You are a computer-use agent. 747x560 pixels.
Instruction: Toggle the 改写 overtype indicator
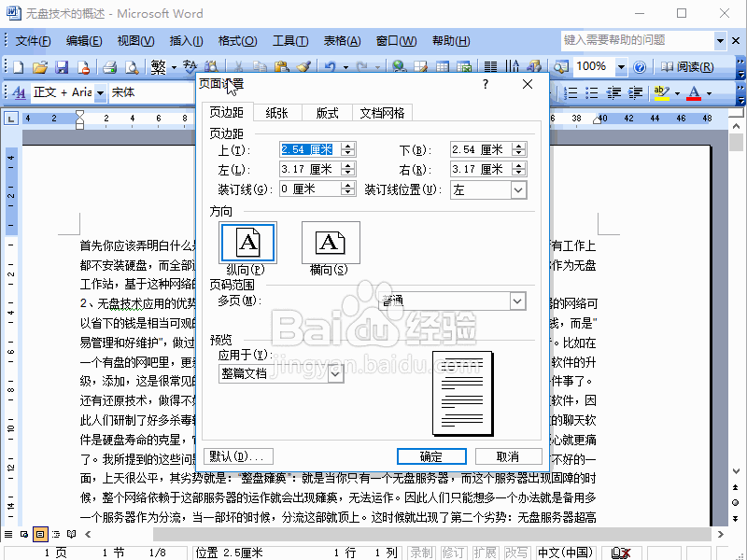click(x=517, y=553)
